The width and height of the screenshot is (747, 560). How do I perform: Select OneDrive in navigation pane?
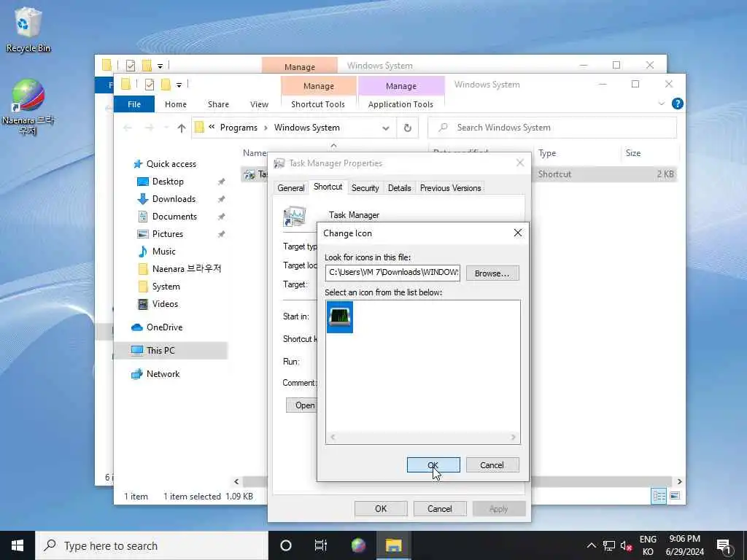click(x=164, y=327)
